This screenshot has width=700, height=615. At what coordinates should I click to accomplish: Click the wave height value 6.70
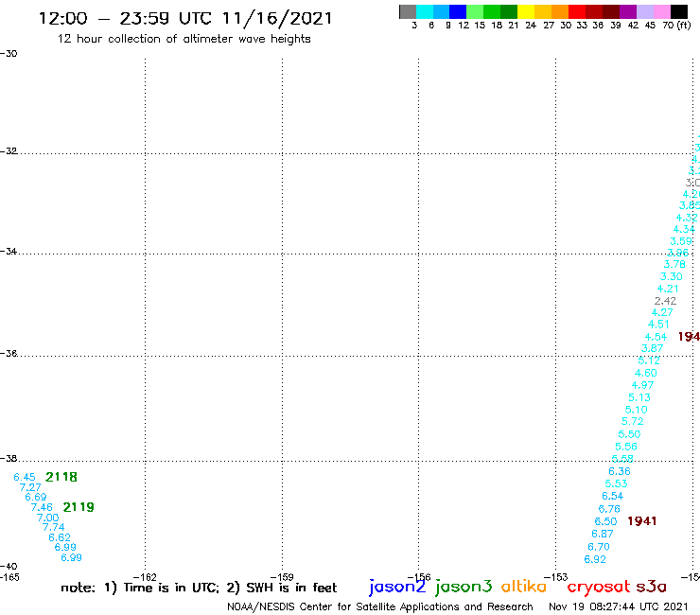click(x=599, y=547)
